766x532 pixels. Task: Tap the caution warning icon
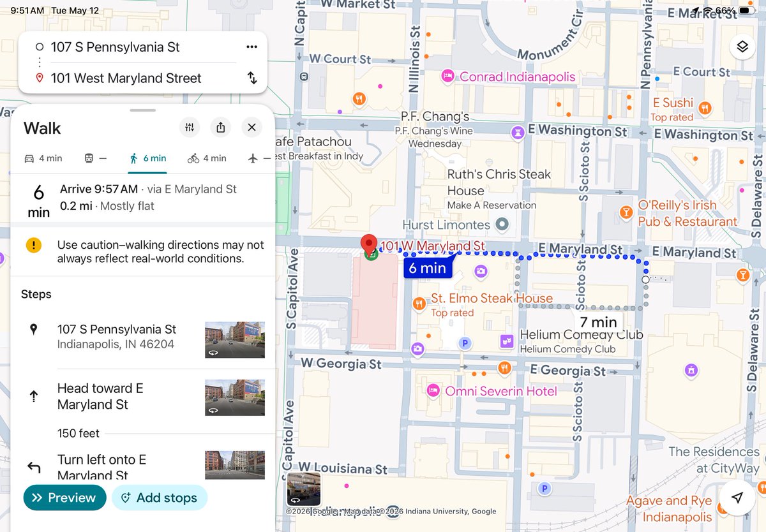coord(34,245)
